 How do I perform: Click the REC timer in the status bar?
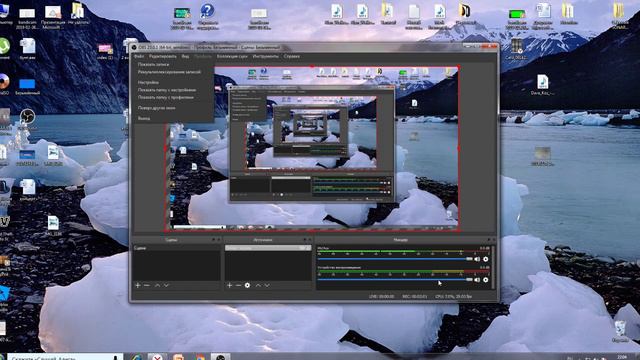point(414,296)
